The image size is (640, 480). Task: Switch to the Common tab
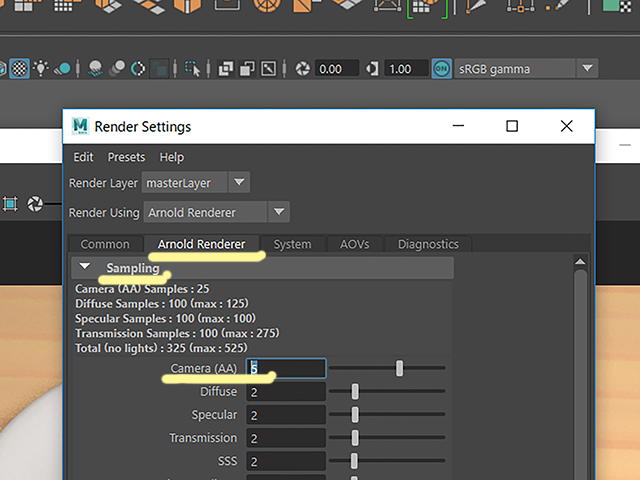tap(105, 244)
